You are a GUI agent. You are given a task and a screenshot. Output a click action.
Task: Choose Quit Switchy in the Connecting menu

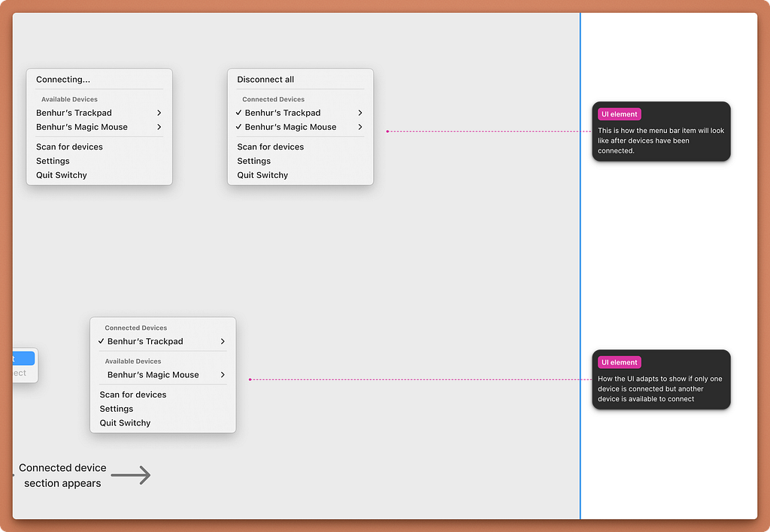[62, 175]
